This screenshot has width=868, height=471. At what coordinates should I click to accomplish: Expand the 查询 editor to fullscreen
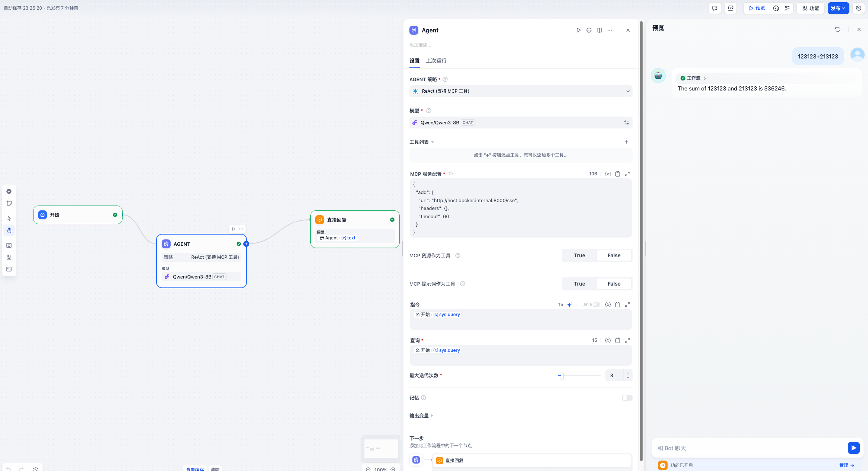pyautogui.click(x=627, y=340)
